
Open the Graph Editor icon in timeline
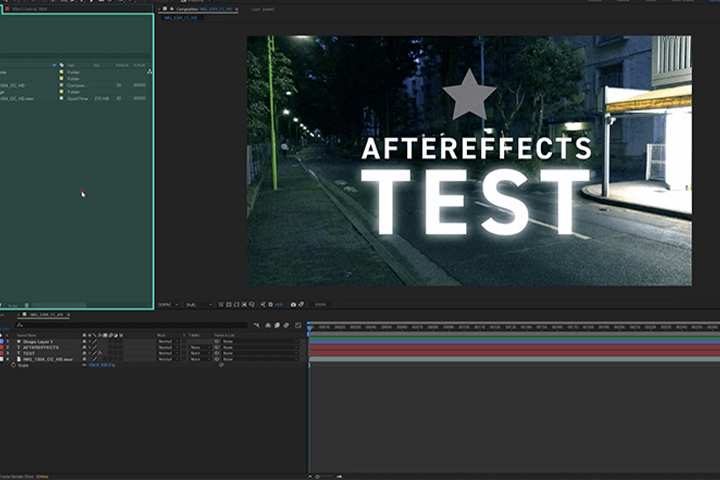[x=298, y=325]
